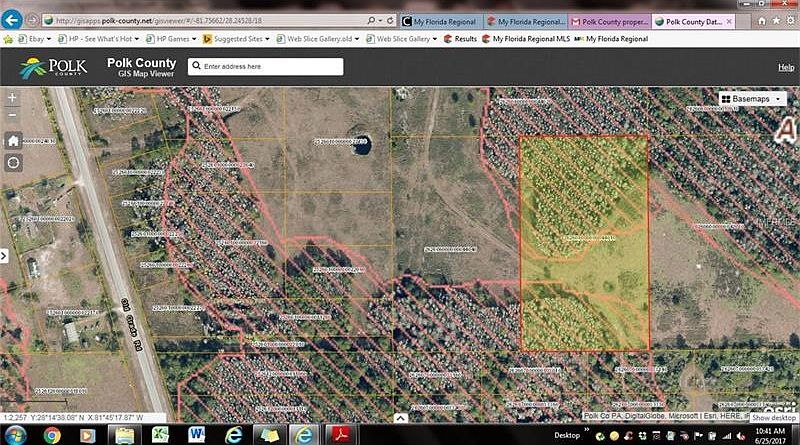Refresh the page with the reload icon

[x=390, y=20]
